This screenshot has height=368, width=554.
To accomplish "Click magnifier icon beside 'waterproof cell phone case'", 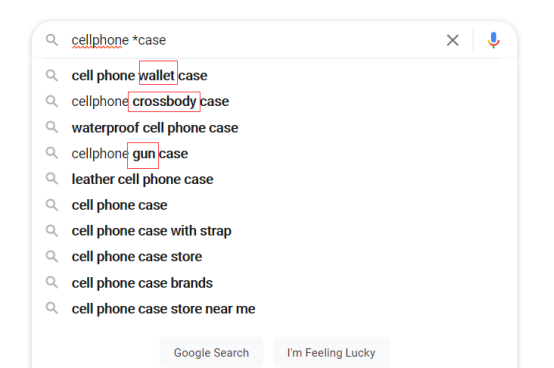I will [52, 127].
